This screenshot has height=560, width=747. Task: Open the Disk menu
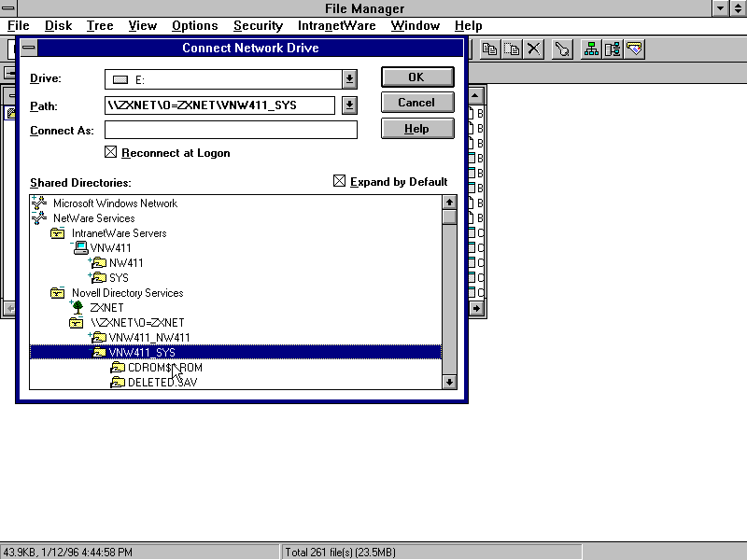[x=58, y=26]
